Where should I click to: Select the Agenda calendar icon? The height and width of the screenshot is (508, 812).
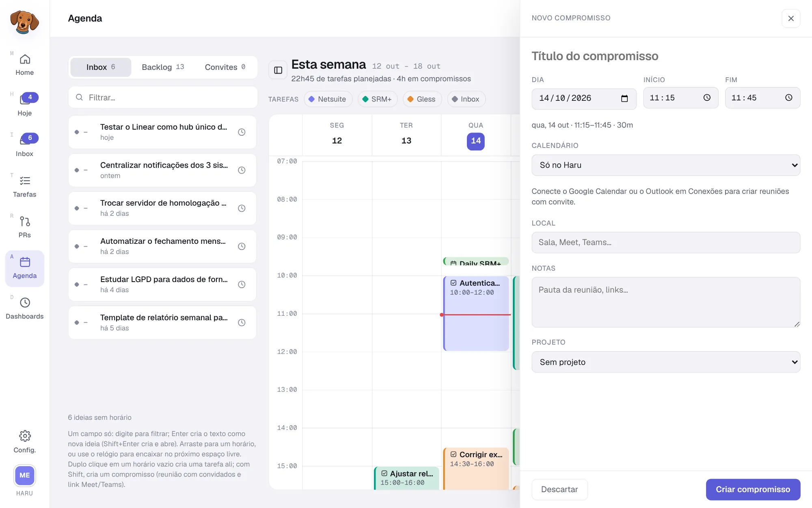(x=25, y=262)
